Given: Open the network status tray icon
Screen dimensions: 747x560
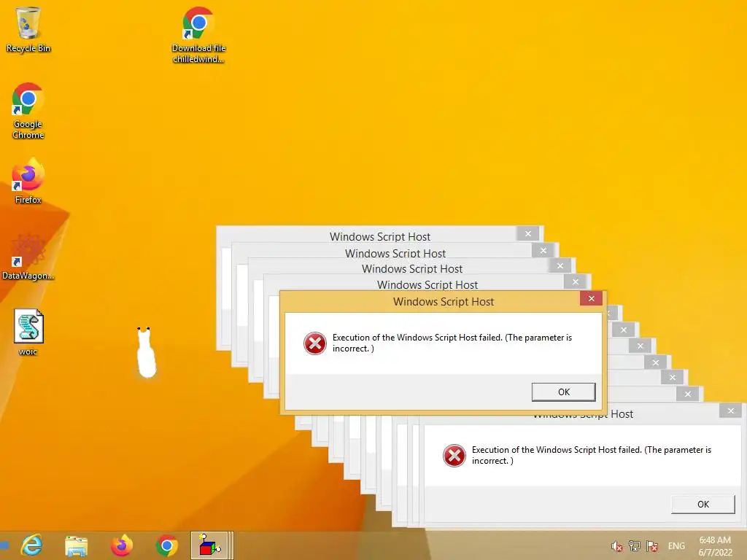Looking at the screenshot, I should (634, 545).
